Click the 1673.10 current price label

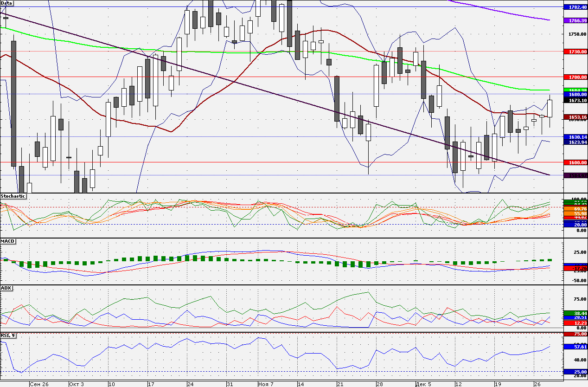point(575,100)
